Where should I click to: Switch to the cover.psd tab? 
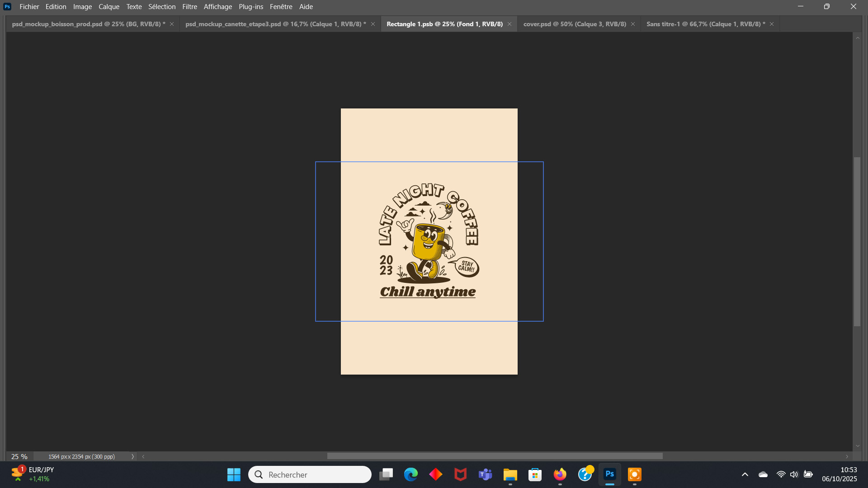tap(574, 24)
